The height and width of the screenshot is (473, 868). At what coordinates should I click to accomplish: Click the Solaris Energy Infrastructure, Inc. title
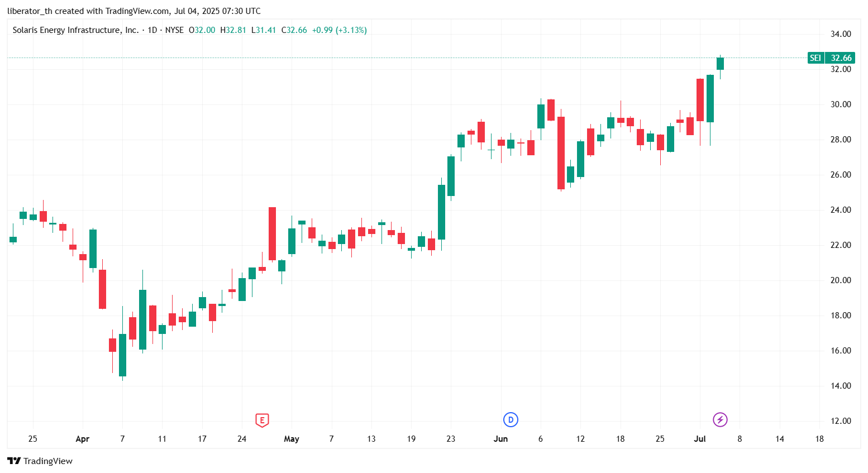click(75, 30)
